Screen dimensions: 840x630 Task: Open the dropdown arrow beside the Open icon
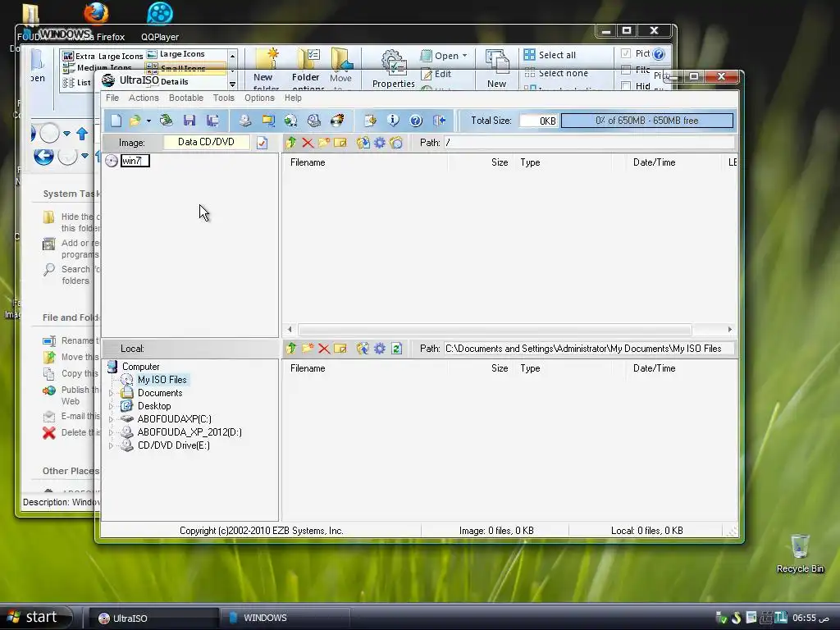148,121
